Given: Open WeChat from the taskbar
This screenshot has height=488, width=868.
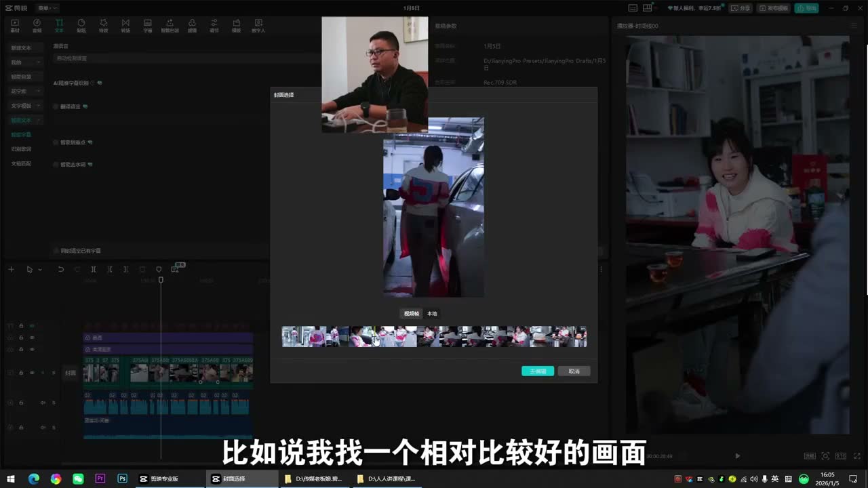Looking at the screenshot, I should 78,479.
